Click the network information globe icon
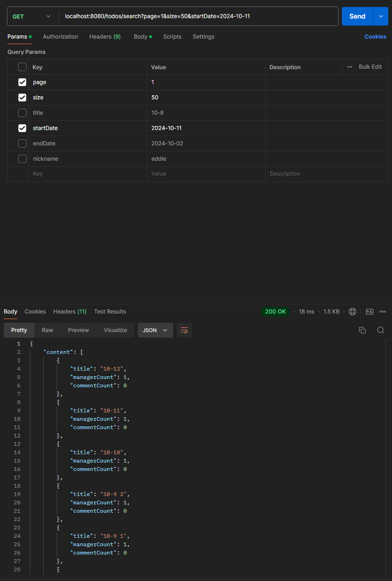The width and height of the screenshot is (392, 581). [353, 312]
